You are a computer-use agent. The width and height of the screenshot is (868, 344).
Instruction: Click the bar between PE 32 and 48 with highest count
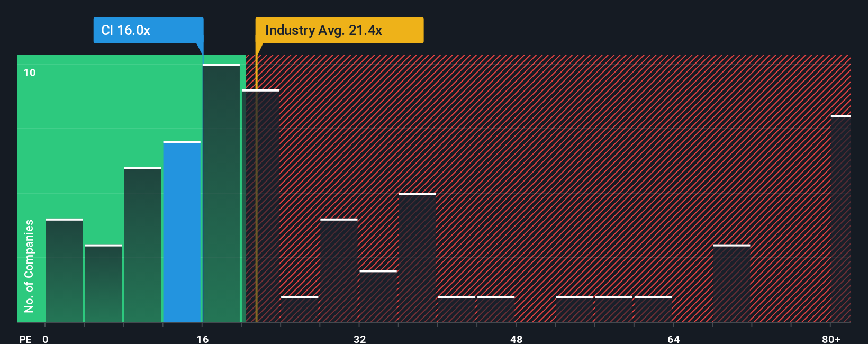[418, 257]
